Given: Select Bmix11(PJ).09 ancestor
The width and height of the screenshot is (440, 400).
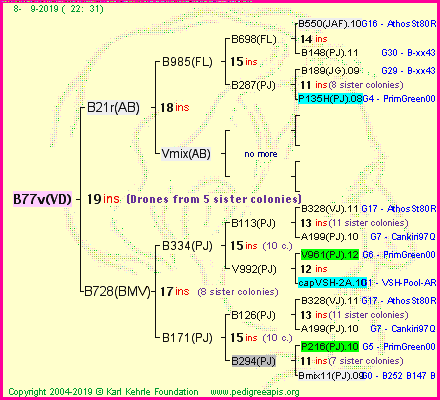Looking at the screenshot, I should (330, 376).
